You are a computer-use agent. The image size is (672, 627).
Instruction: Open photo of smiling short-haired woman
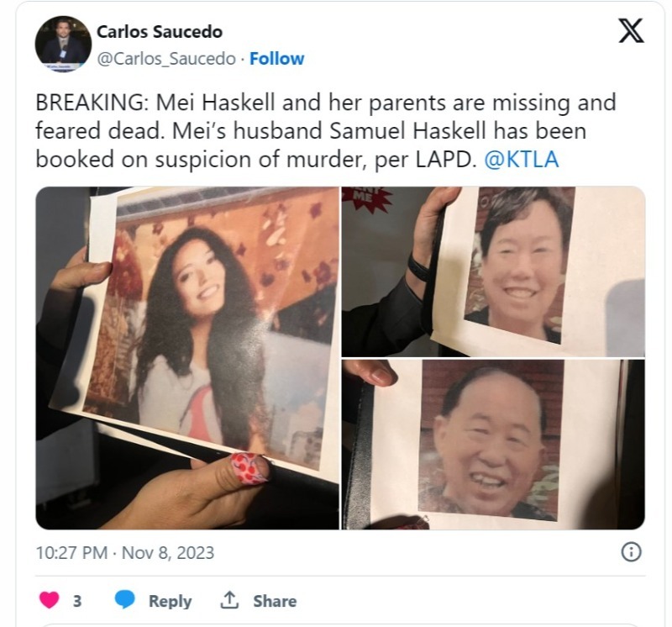[x=493, y=271]
